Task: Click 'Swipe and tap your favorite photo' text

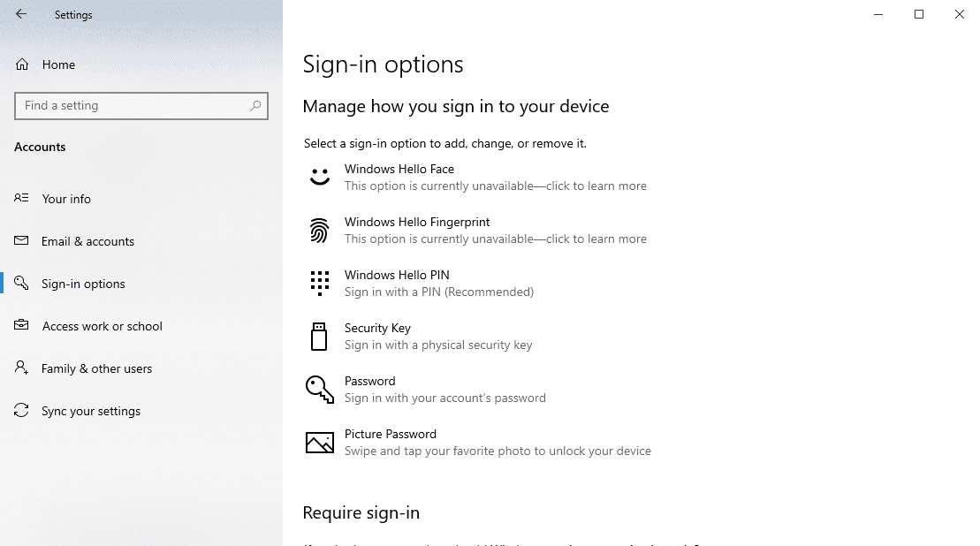Action: 498,451
